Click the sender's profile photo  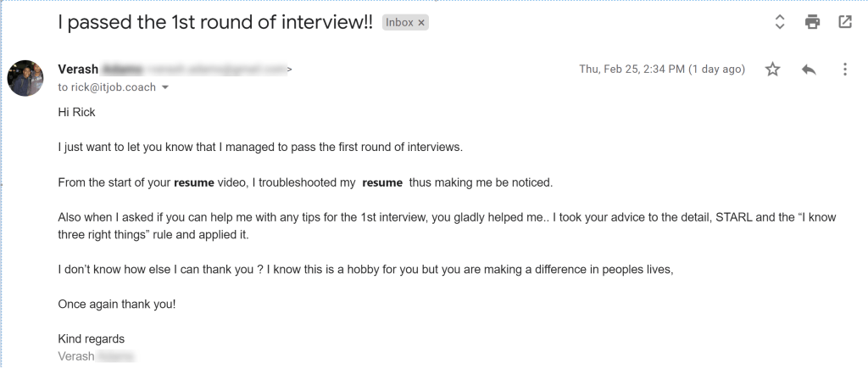click(x=25, y=78)
